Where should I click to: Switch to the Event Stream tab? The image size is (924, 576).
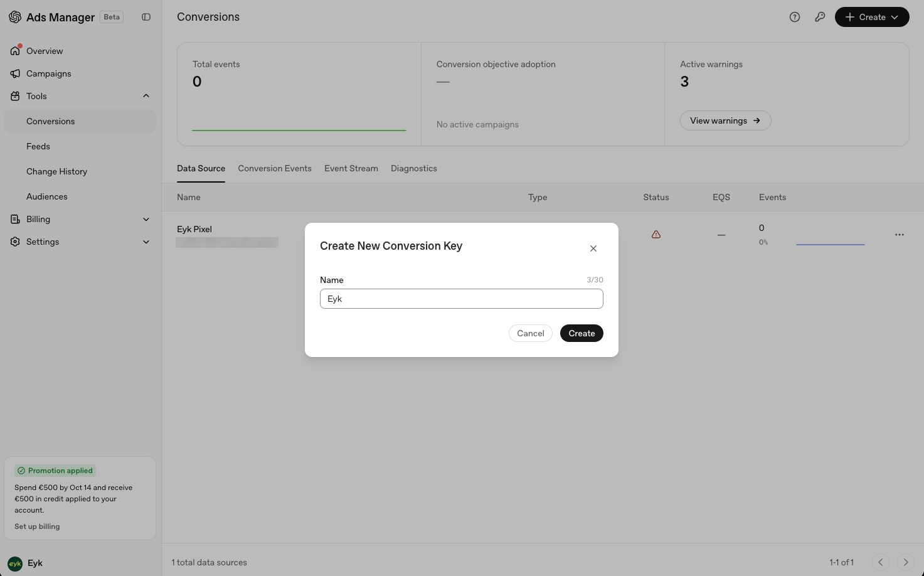[x=351, y=168]
